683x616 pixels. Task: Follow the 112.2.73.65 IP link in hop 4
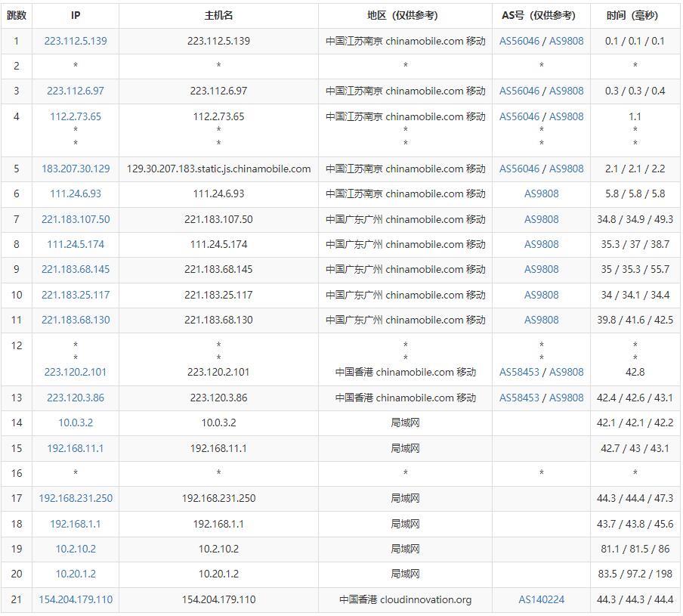pyautogui.click(x=76, y=116)
